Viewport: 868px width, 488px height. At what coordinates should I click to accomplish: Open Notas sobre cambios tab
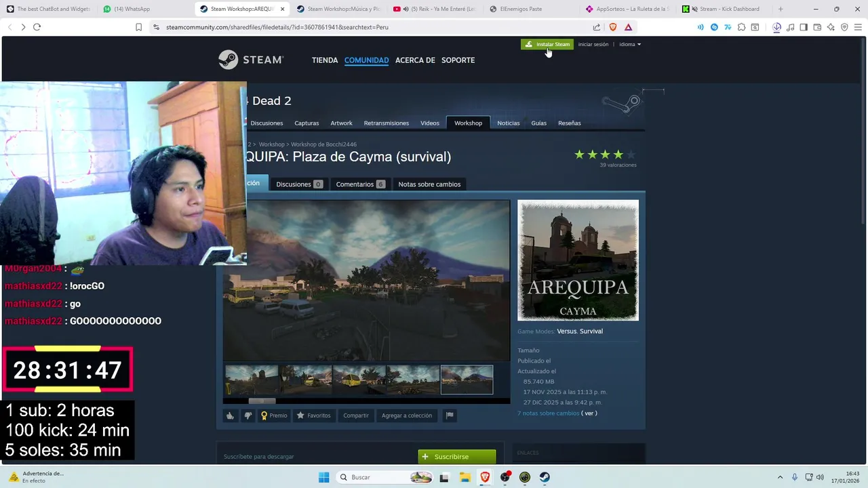(x=429, y=184)
